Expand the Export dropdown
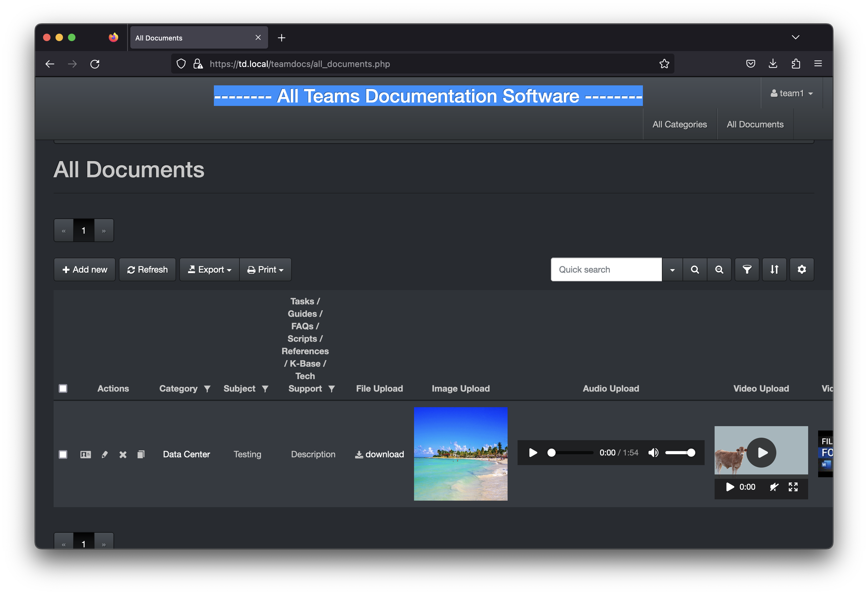Image resolution: width=868 pixels, height=595 pixels. tap(210, 269)
